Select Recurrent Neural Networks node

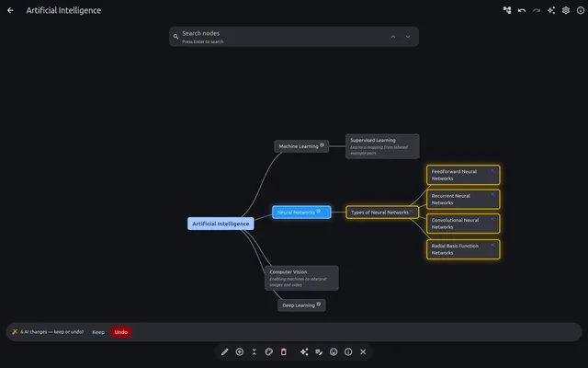463,199
